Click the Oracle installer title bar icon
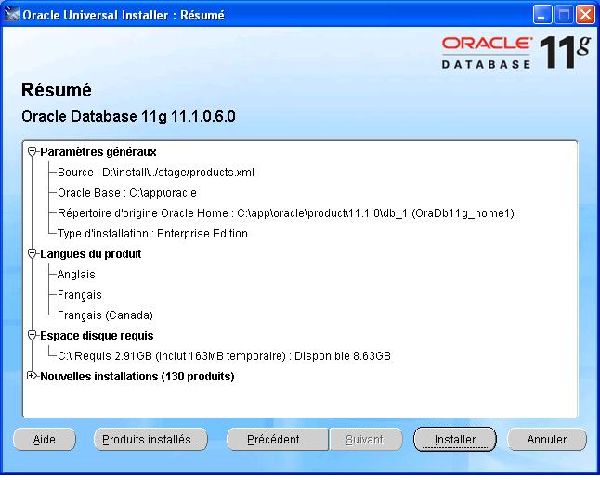This screenshot has width=600, height=480. tap(11, 14)
